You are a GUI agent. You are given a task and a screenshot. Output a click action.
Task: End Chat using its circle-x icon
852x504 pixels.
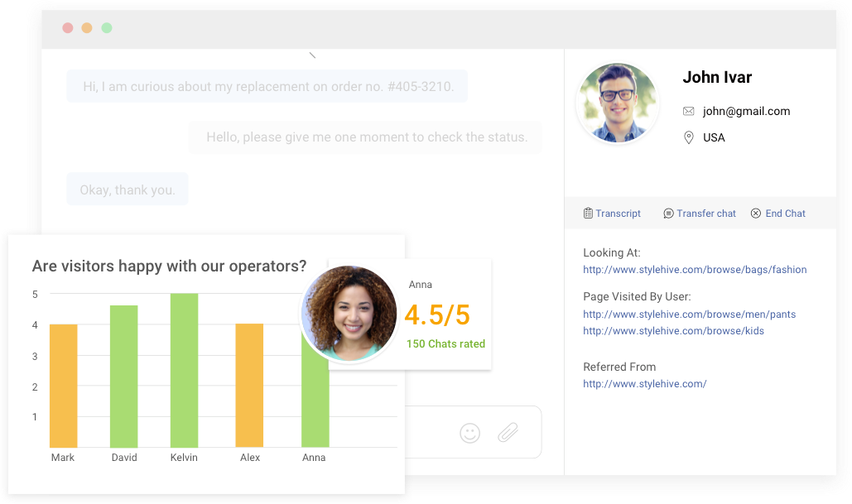[754, 213]
